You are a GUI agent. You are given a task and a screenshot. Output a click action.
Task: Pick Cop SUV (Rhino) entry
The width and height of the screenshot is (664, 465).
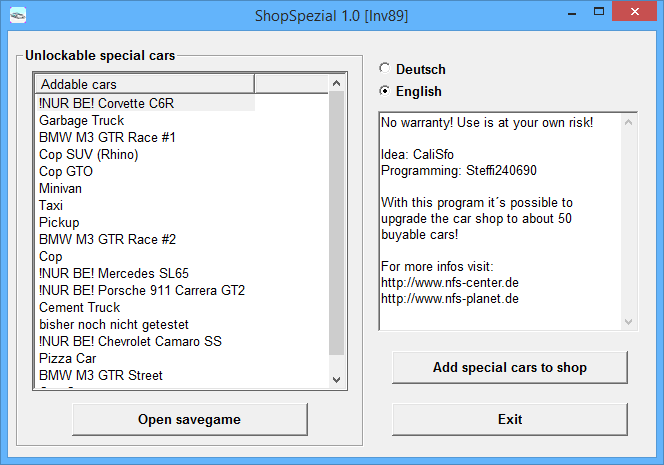click(88, 154)
